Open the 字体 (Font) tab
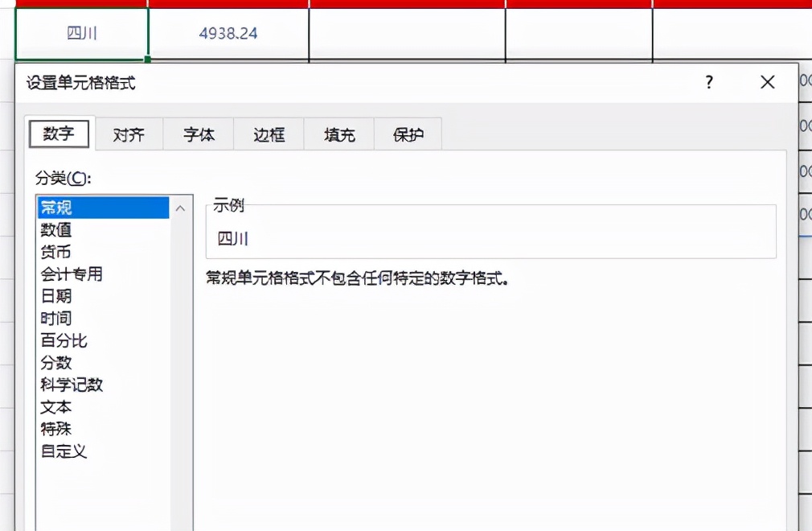 [198, 134]
